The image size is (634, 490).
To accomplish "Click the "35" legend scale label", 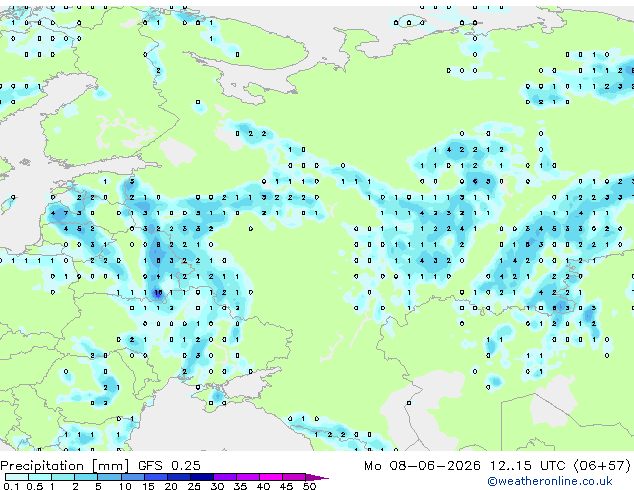I will [x=240, y=486].
